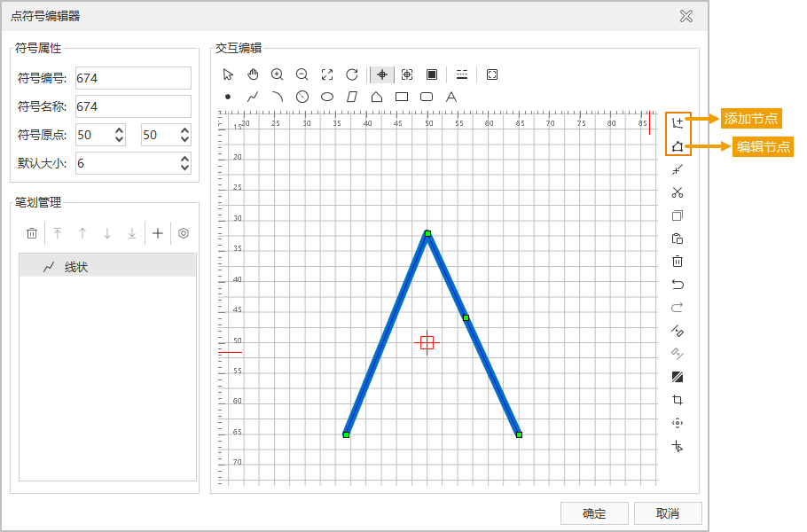Select the circle drawing tool

click(302, 97)
